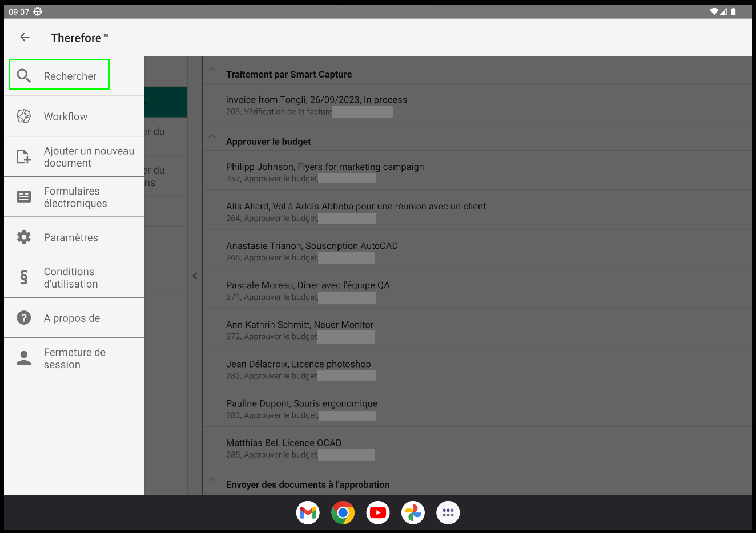Go to Paramètres menu item
Screen dimensions: 756x533
(74, 237)
